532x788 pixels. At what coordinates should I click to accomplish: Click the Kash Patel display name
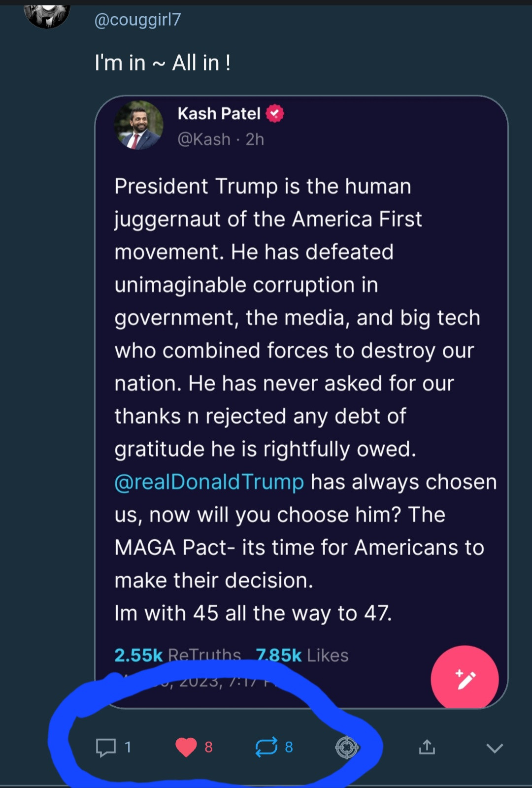219,114
